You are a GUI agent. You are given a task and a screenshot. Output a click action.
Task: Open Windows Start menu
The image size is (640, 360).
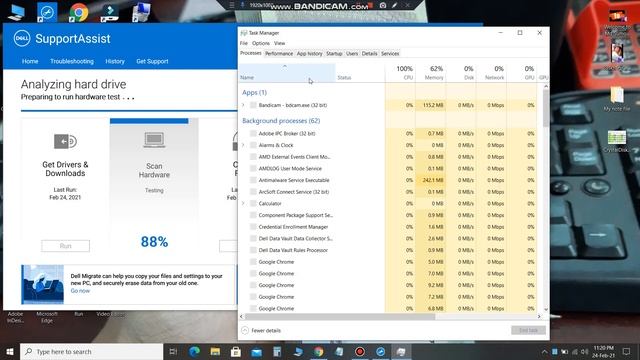(10, 351)
